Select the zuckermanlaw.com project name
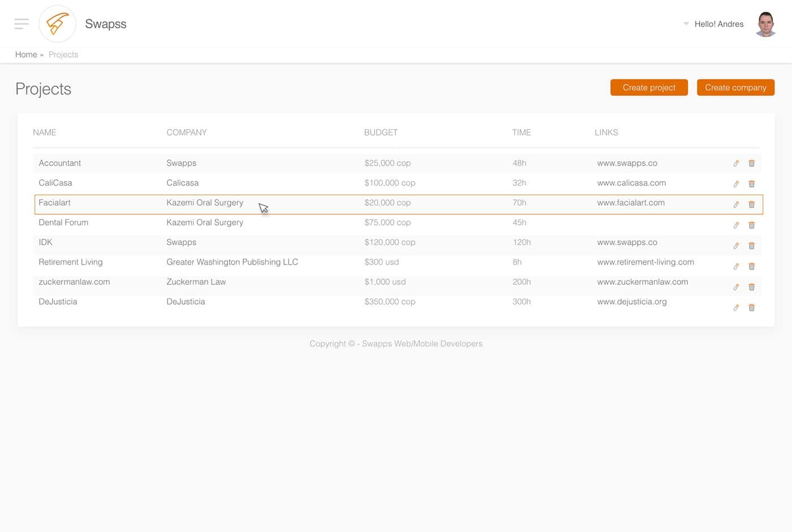The width and height of the screenshot is (792, 532). 74,282
